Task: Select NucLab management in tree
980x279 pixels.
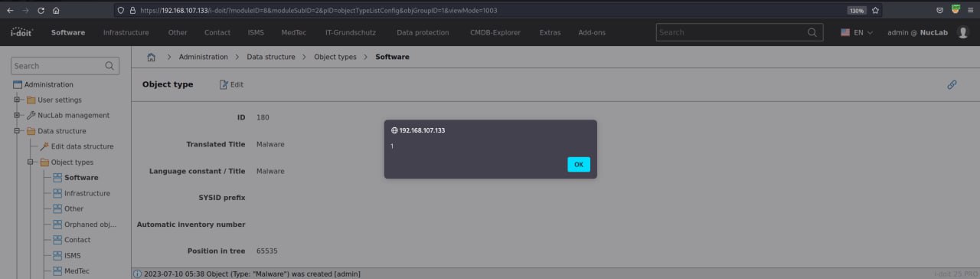Action: [x=73, y=115]
